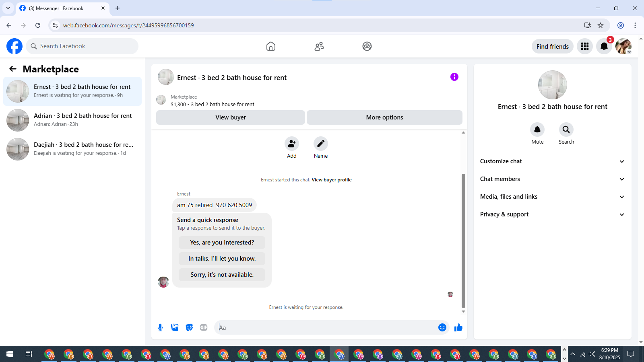Image resolution: width=644 pixels, height=362 pixels.
Task: Click the large listing photo in right panel
Action: click(x=553, y=85)
